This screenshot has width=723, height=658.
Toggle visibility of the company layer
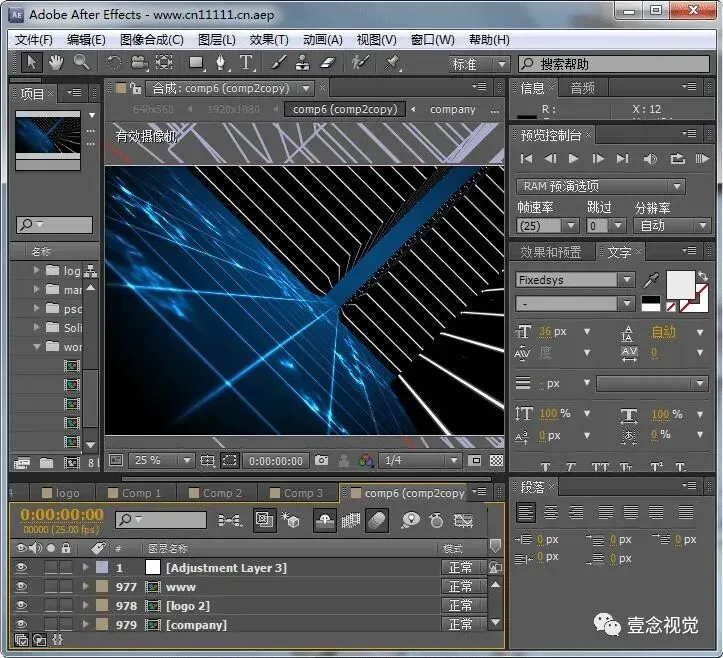22,625
